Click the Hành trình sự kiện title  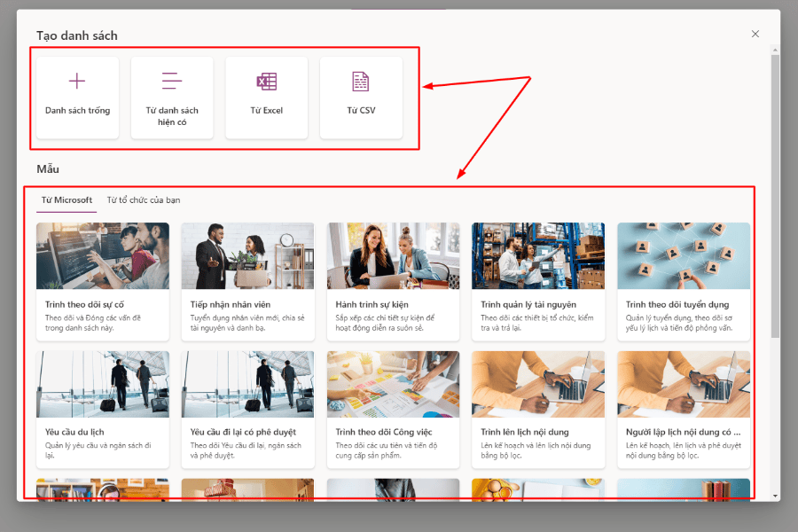pyautogui.click(x=372, y=304)
